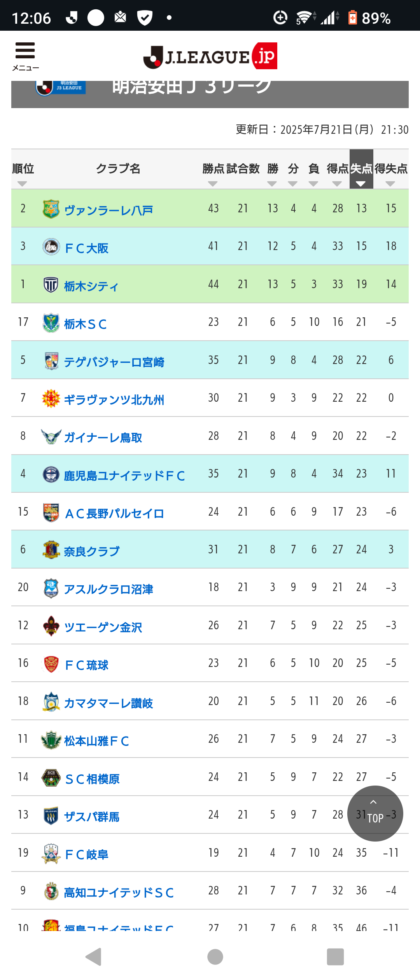Tap the J.LEAGUE.jp logo
The height and width of the screenshot is (980, 420).
(x=210, y=56)
